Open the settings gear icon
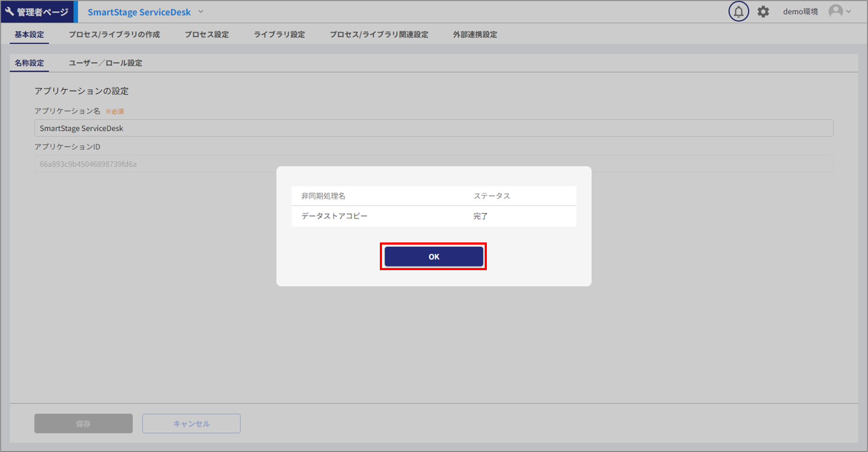868x452 pixels. (x=763, y=12)
